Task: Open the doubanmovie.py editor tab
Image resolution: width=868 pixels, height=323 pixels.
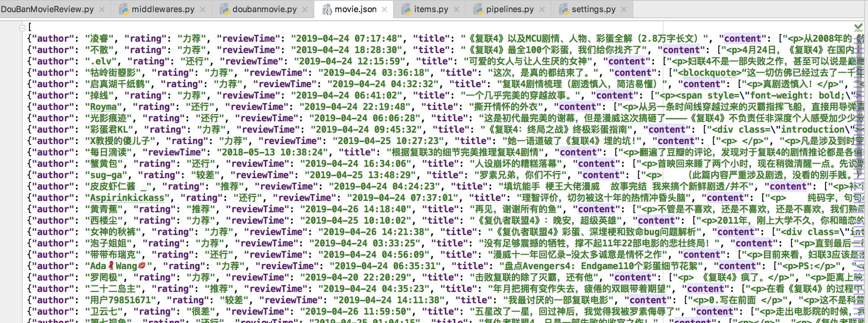Action: [x=264, y=9]
